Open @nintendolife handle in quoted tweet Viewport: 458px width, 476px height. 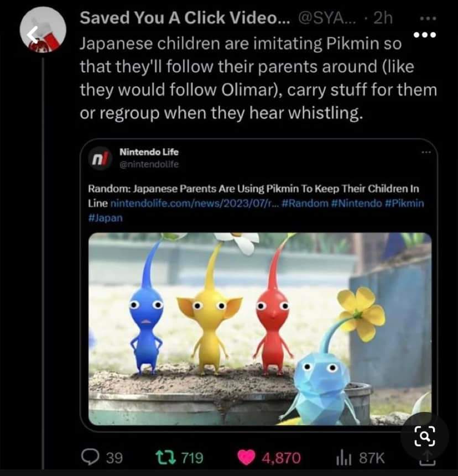pos(149,164)
